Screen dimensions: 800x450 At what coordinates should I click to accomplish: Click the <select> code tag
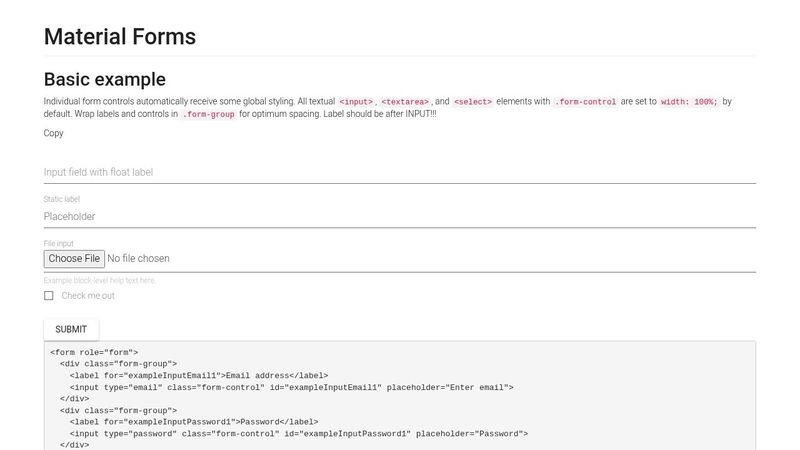[x=472, y=102]
